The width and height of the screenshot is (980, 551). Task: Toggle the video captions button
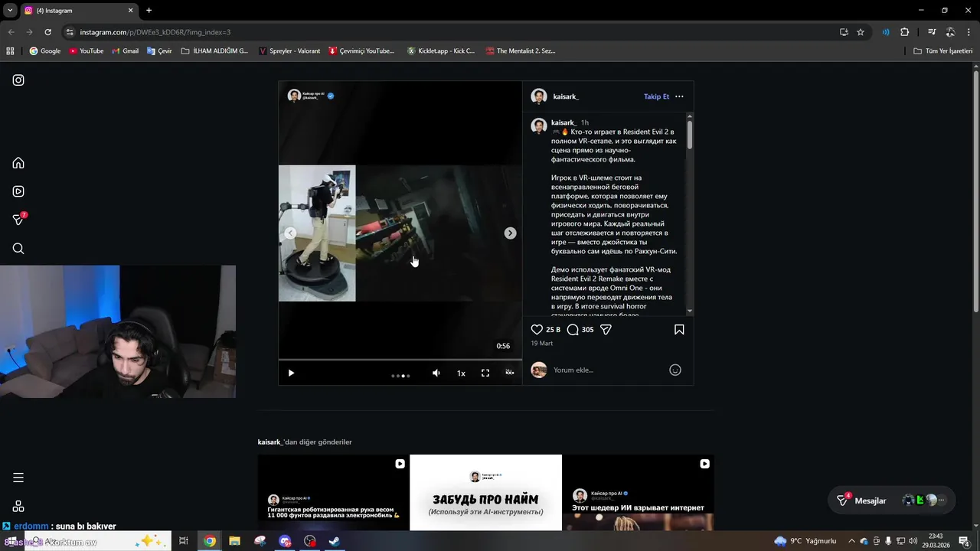point(510,373)
